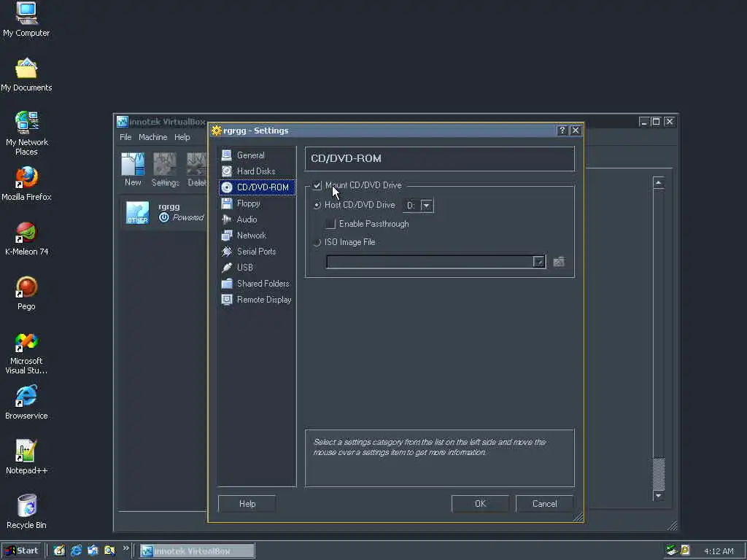
Task: Click the innotek VirtualBox taskbar button
Action: point(197,551)
